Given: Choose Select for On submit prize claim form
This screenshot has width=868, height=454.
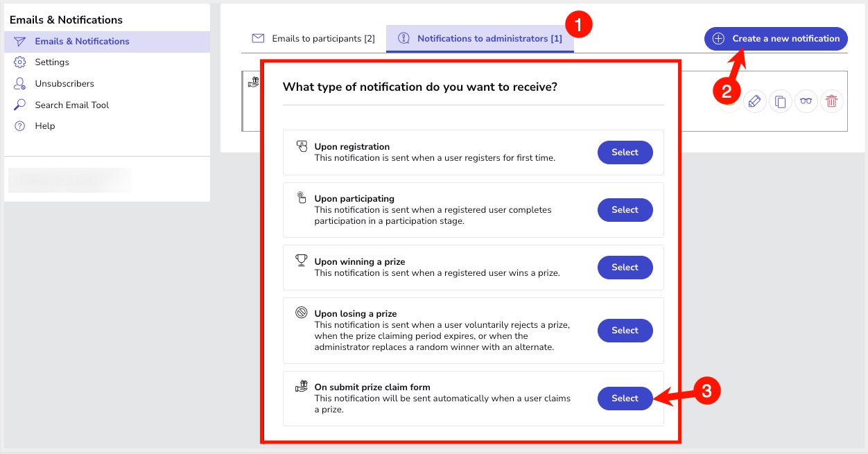Looking at the screenshot, I should click(625, 399).
